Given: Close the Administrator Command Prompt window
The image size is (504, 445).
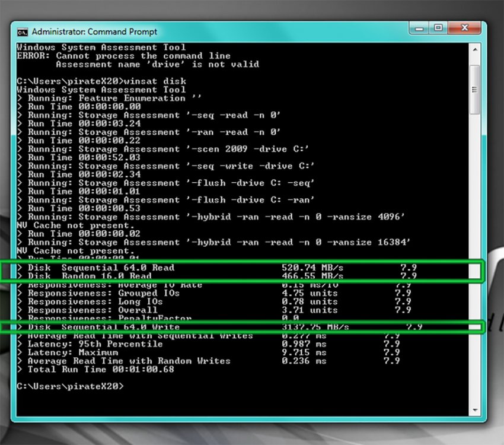Looking at the screenshot, I should click(464, 28).
